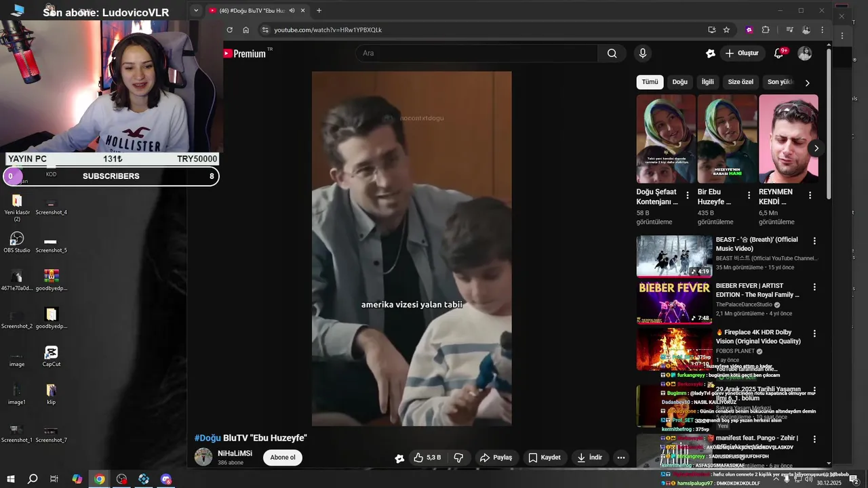
Task: Click the playing video area
Action: pos(412,249)
